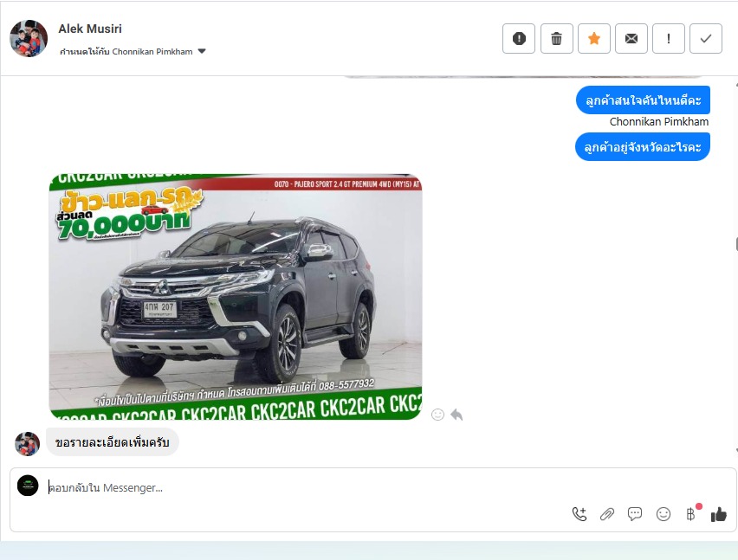
Task: Select the message 'ลูกค้าสนใจคันไหนดีคะ'
Action: [x=643, y=100]
